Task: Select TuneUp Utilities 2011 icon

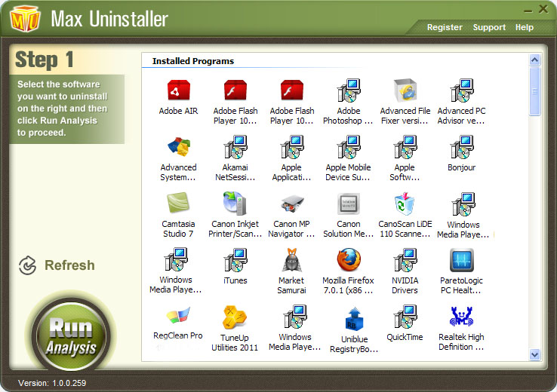Action: pyautogui.click(x=235, y=317)
